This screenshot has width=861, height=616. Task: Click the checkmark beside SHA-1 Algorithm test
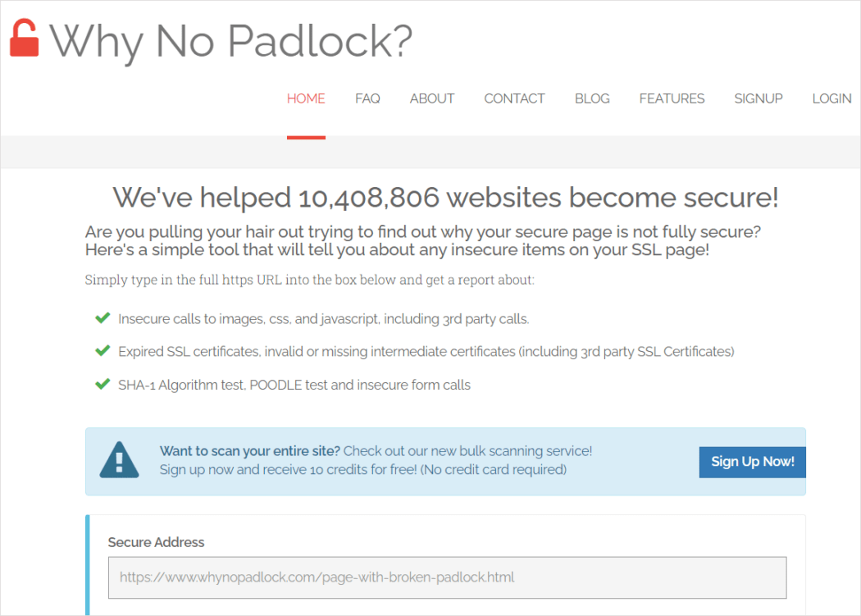point(102,384)
